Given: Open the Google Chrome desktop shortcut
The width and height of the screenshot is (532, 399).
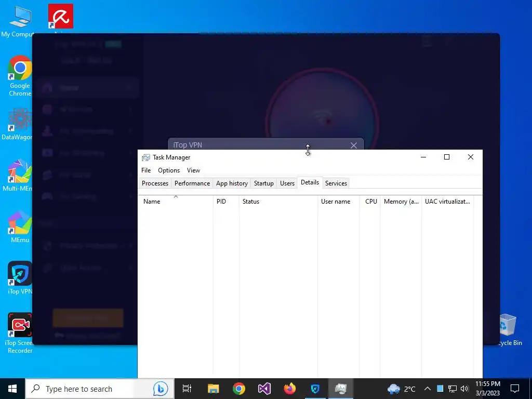Looking at the screenshot, I should point(20,76).
